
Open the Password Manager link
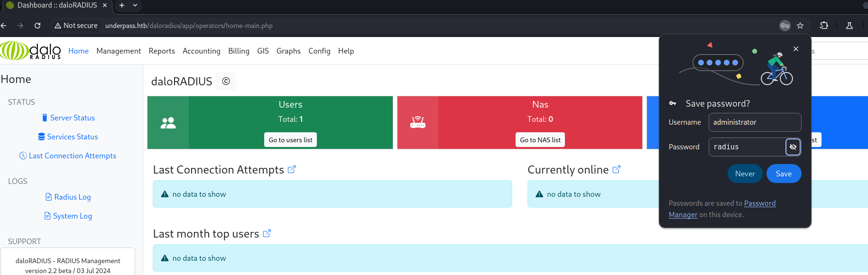point(760,203)
